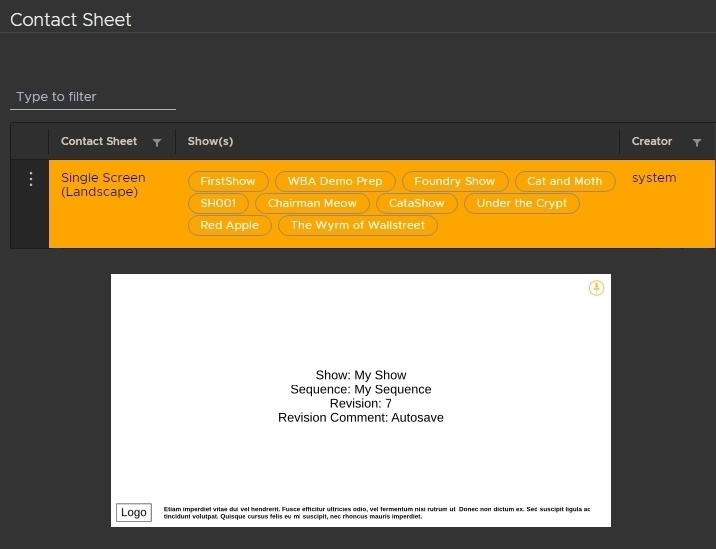
Task: Click the contact sheet preview thumbnail
Action: (x=360, y=400)
